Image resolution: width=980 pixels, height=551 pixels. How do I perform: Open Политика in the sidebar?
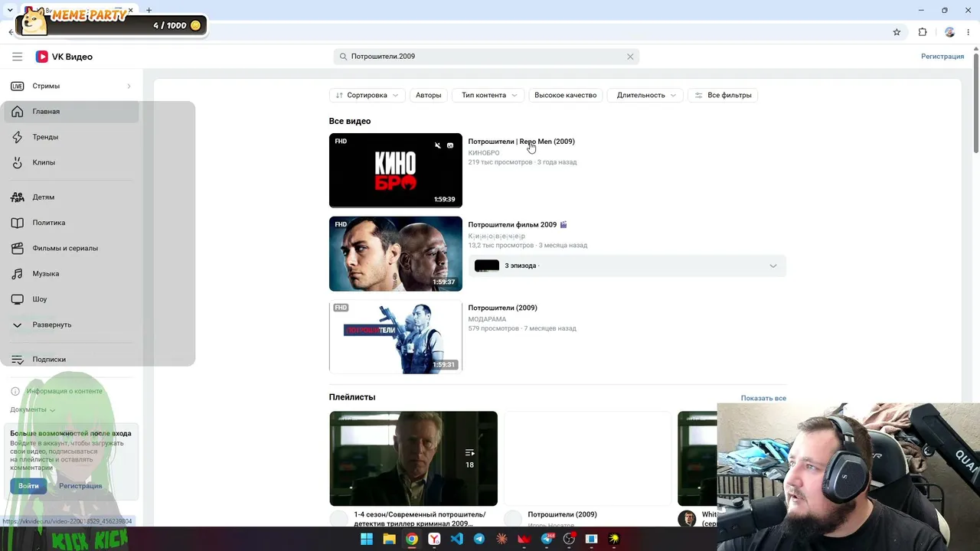70,223
